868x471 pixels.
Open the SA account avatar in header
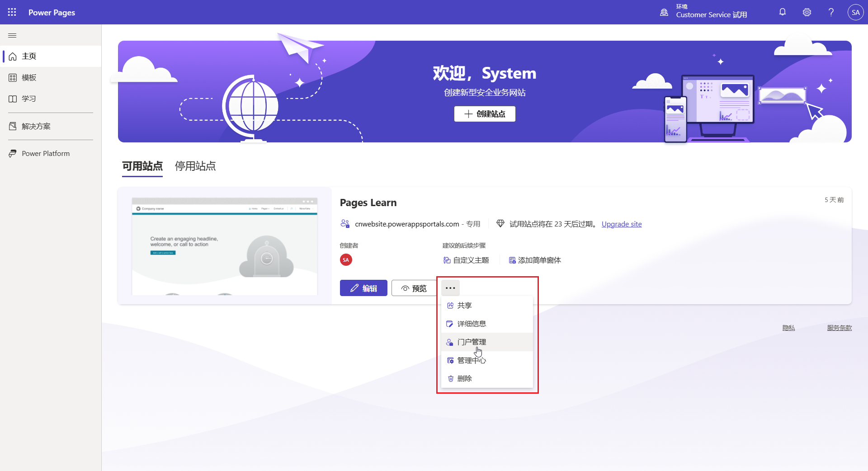[855, 12]
